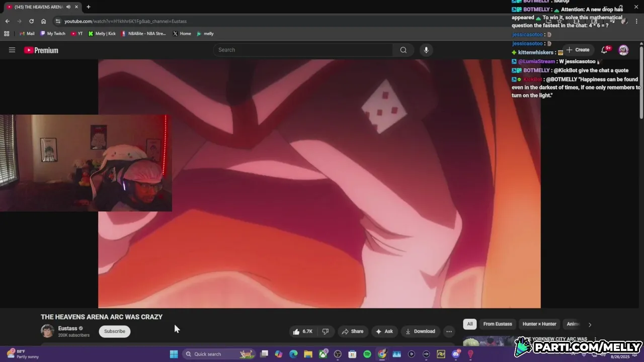Screen dimensions: 644x362
Task: Click the video title THE HEAVENS ARENA ARC
Action: coord(102,317)
